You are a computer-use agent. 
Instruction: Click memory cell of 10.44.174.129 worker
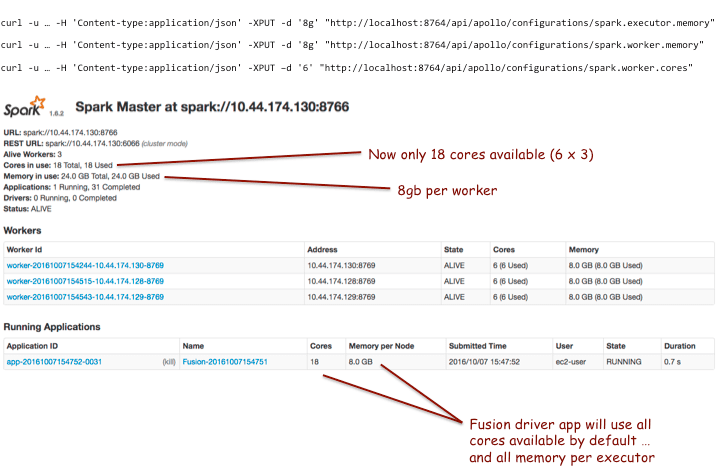(x=606, y=297)
